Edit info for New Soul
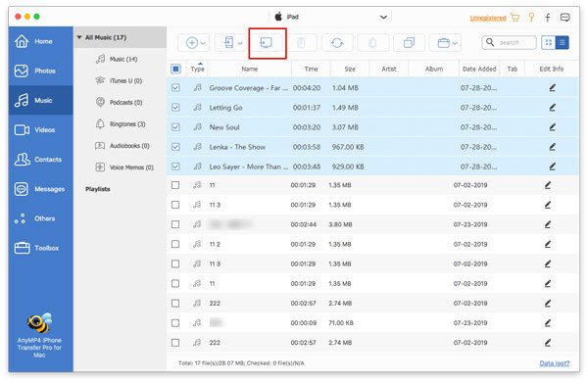The image size is (588, 382). 553,127
